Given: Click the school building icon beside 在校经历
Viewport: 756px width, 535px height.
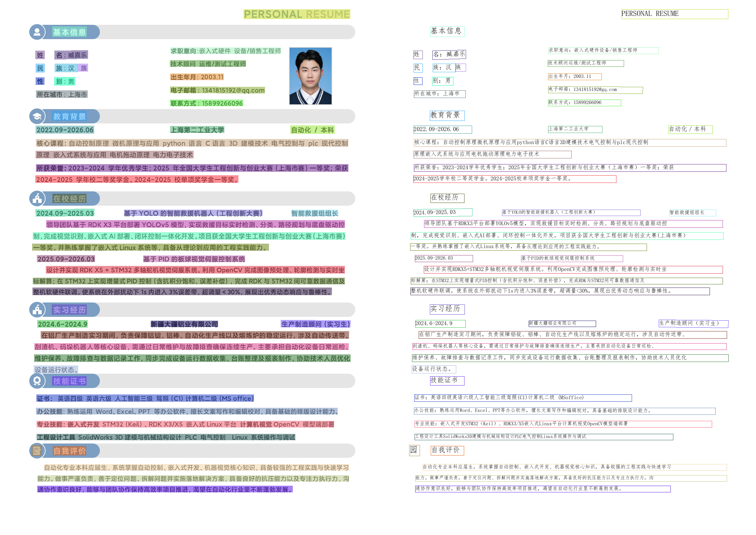Looking at the screenshot, I should tap(37, 199).
